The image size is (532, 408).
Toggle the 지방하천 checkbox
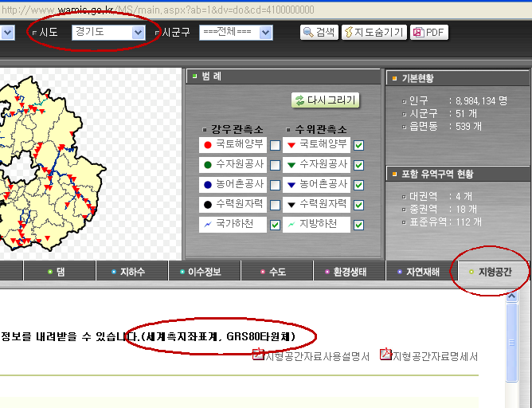(358, 226)
